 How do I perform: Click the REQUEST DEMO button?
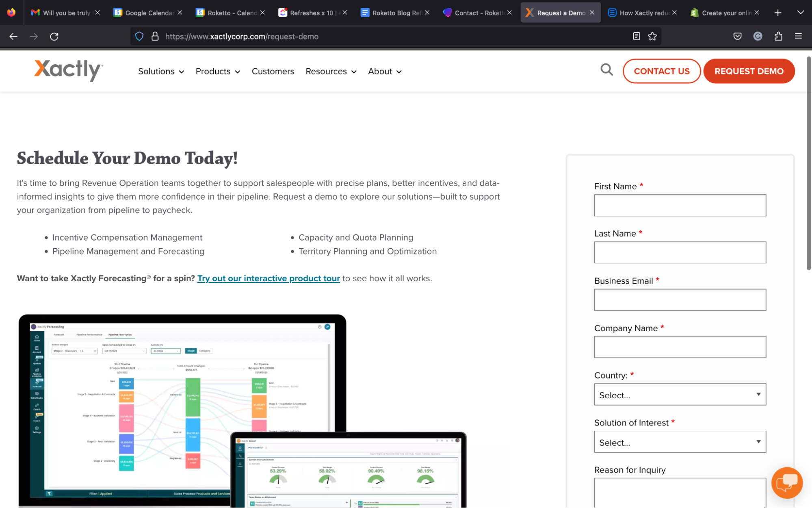[749, 71]
